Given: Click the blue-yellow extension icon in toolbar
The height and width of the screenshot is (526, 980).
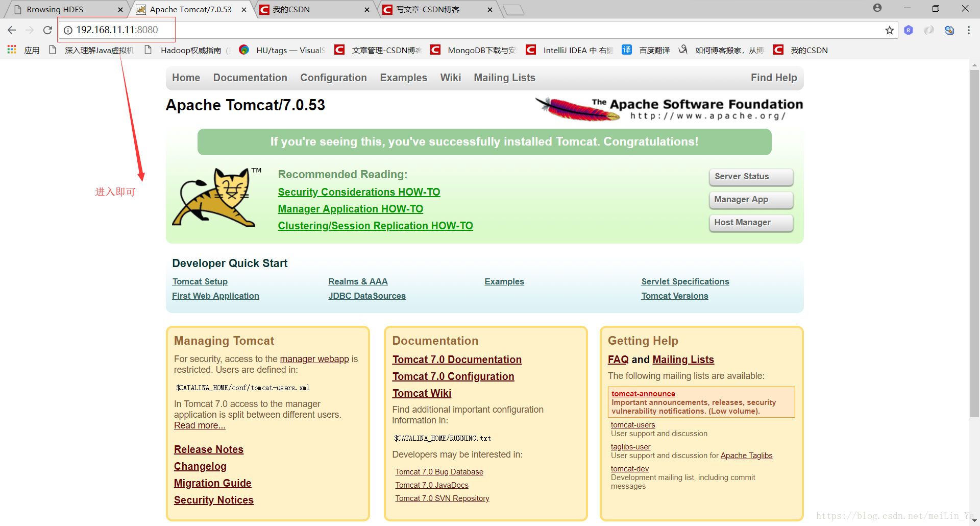Looking at the screenshot, I should pos(949,30).
